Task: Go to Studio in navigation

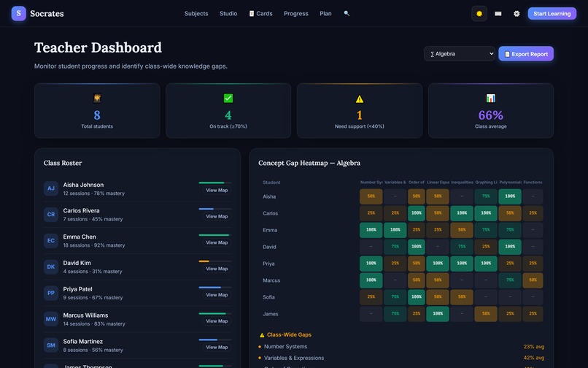Action: point(228,14)
